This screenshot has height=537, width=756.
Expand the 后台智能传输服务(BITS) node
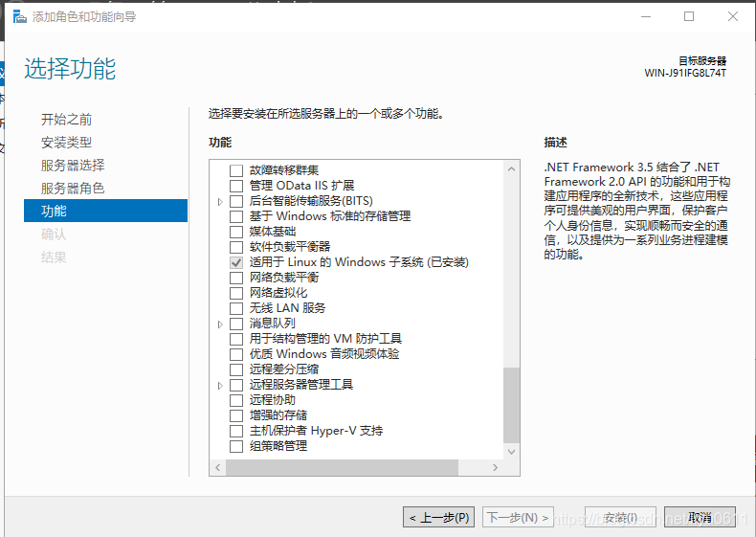pos(220,202)
